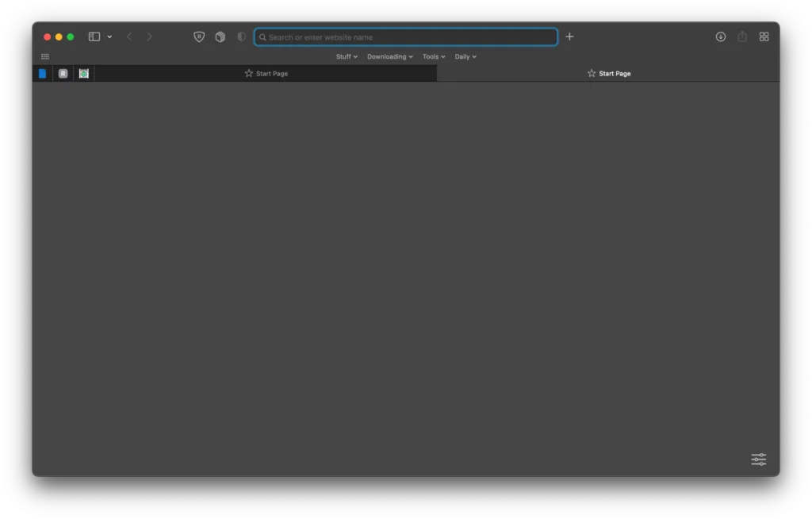Switch to the pinned R tab
The height and width of the screenshot is (519, 812).
[x=63, y=74]
